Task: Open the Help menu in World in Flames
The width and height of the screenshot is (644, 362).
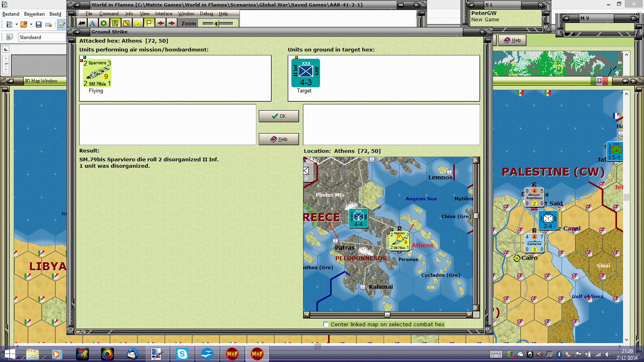Action: coord(223,14)
